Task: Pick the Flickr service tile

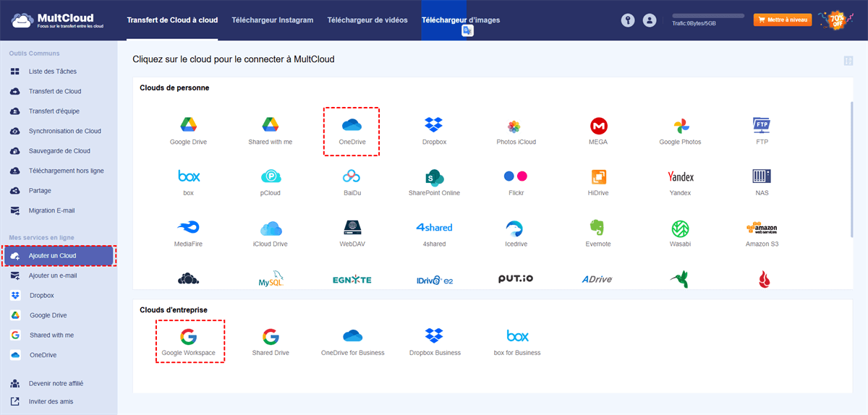Action: coord(516,182)
